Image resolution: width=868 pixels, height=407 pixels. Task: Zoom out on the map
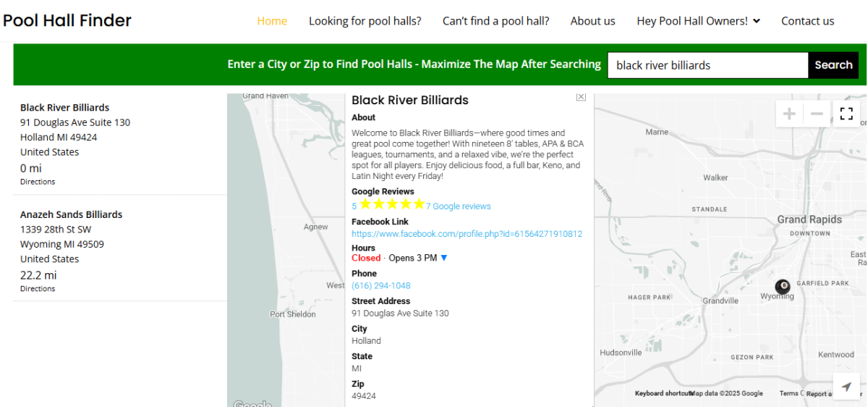pyautogui.click(x=817, y=114)
